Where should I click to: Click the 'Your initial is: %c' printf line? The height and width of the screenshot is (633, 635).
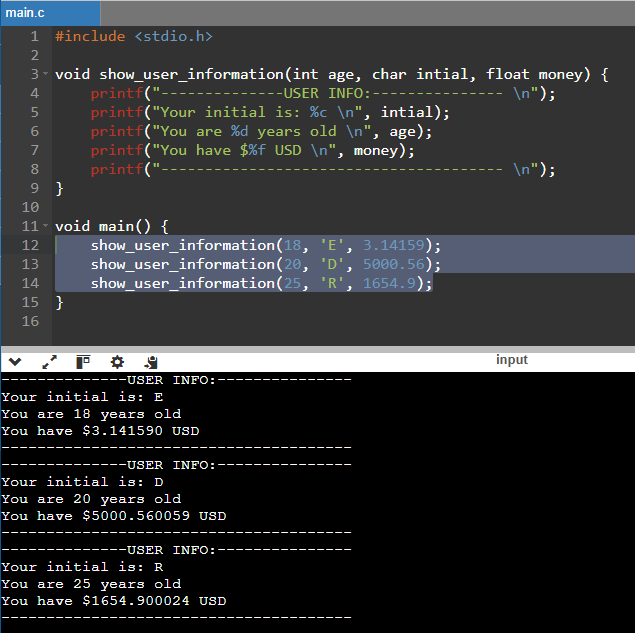[x=270, y=113]
